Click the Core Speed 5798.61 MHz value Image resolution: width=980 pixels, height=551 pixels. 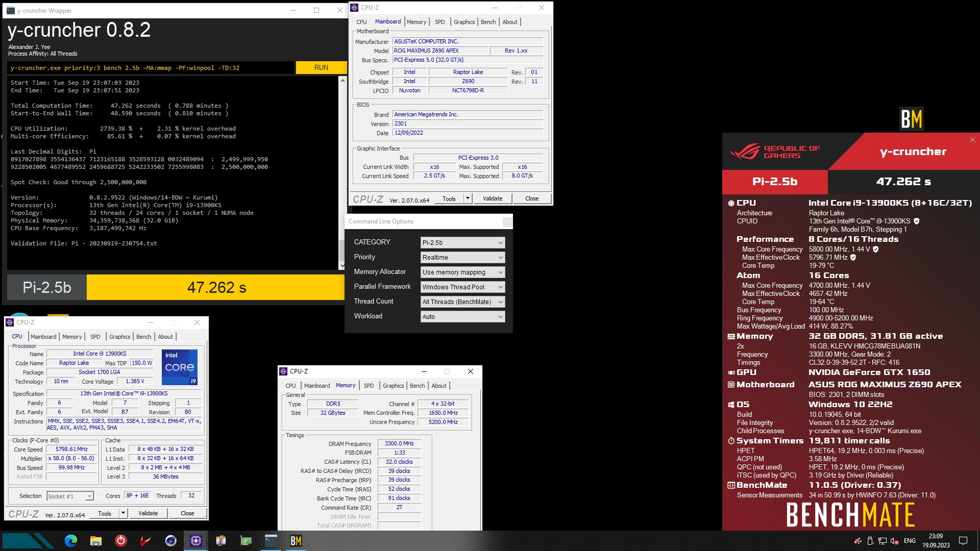click(71, 449)
